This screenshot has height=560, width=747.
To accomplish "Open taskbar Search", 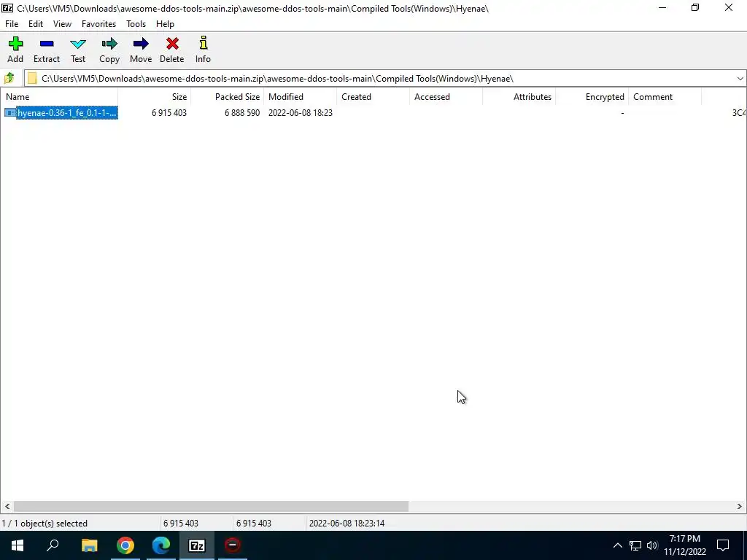I will point(53,545).
